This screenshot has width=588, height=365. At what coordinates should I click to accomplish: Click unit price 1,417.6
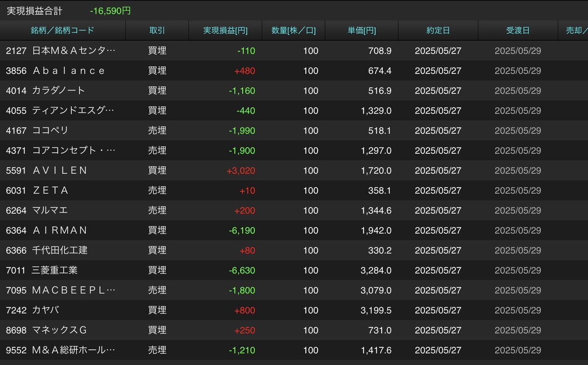376,350
